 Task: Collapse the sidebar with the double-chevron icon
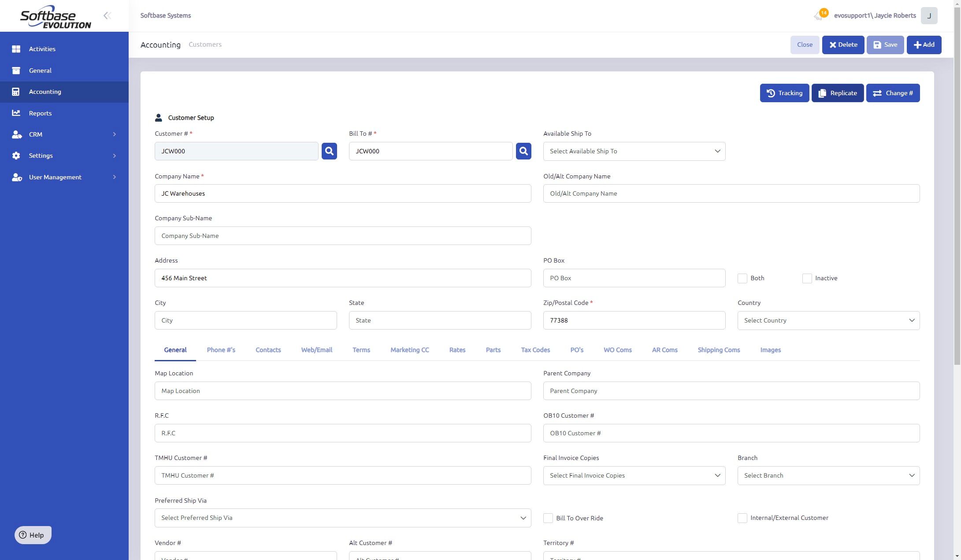(x=107, y=16)
